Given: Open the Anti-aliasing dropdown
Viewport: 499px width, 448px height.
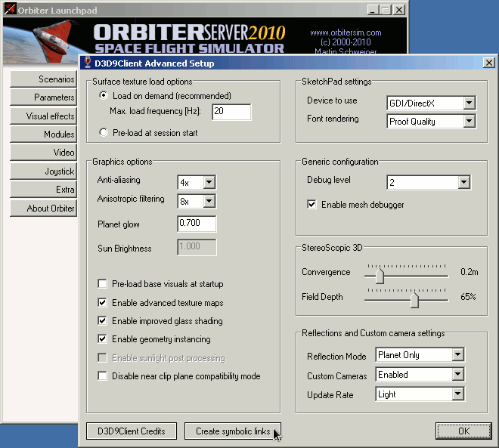Looking at the screenshot, I should tap(209, 182).
